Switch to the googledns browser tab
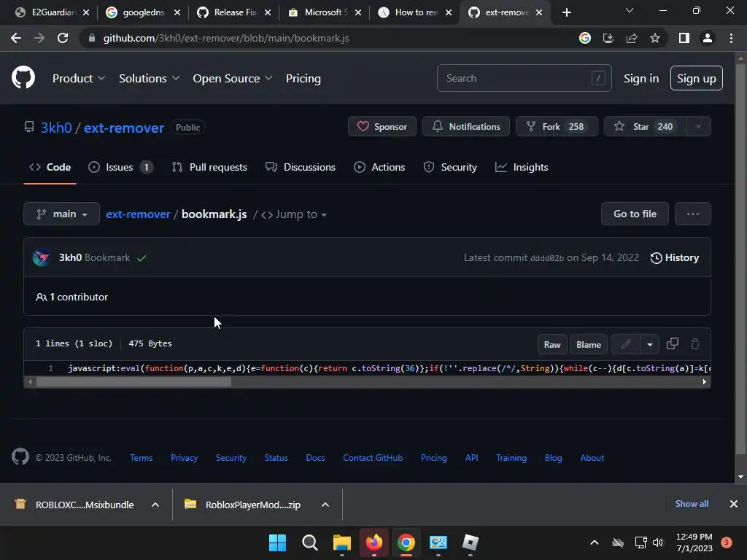This screenshot has height=560, width=747. [x=142, y=12]
